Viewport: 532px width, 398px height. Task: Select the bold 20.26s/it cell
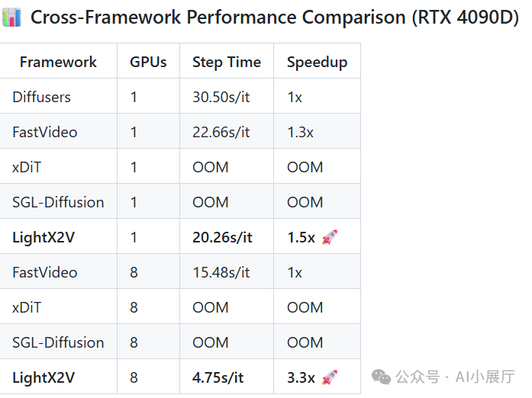222,237
